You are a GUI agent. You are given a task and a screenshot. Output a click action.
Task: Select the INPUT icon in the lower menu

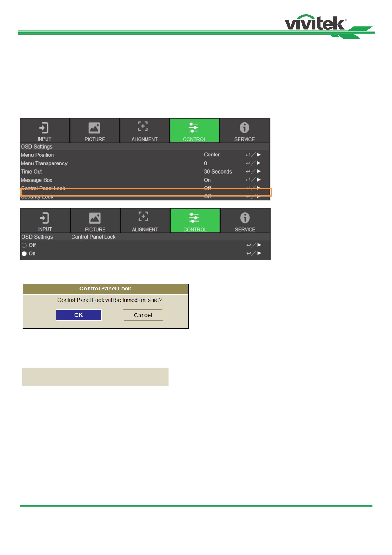pos(44,218)
